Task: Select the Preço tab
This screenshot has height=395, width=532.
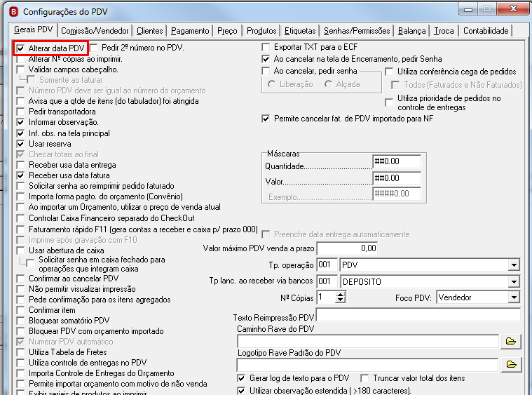Action: point(227,31)
